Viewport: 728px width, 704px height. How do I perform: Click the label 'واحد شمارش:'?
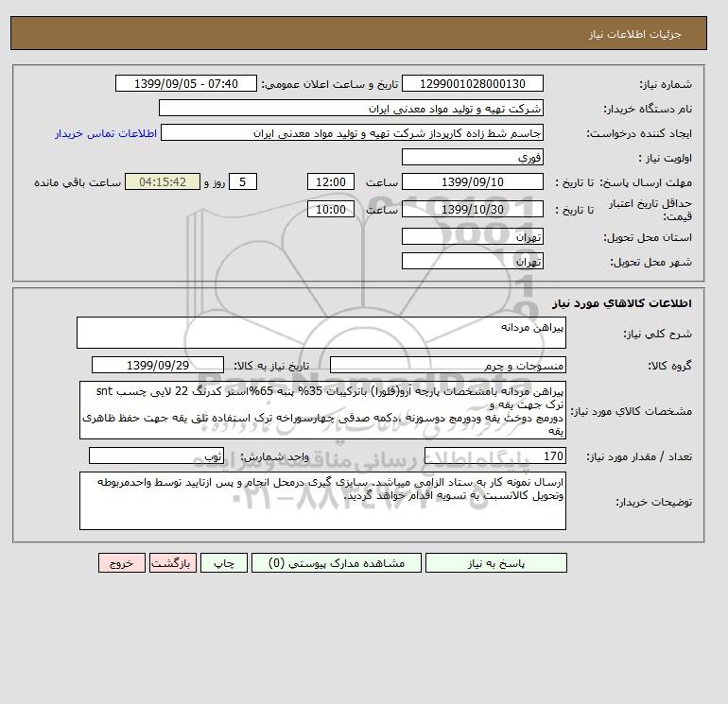(x=274, y=456)
